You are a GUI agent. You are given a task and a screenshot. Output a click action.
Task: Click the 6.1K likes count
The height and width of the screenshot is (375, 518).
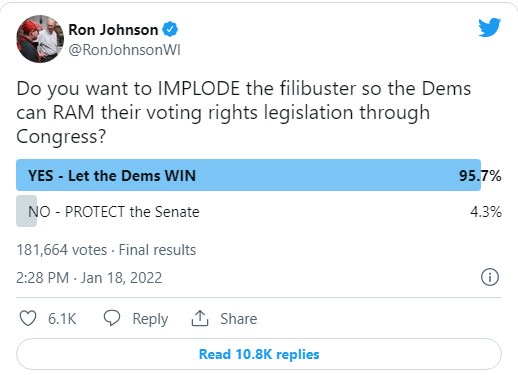(62, 319)
